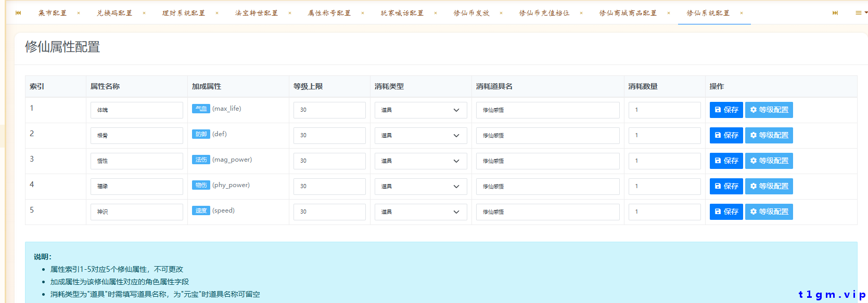868x303 pixels.
Task: Go to 修仙币充值档位 tab
Action: click(544, 13)
